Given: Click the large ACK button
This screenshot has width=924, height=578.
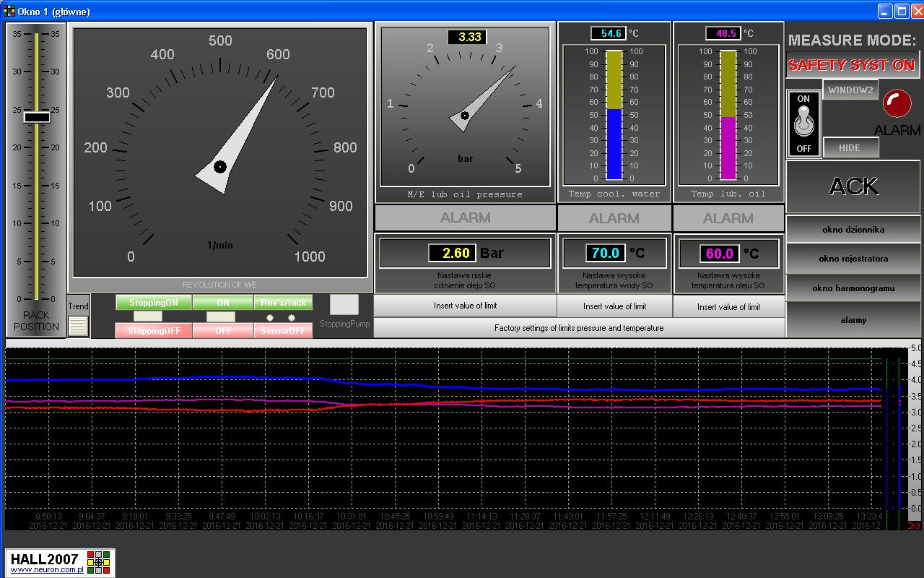Looking at the screenshot, I should (x=853, y=186).
